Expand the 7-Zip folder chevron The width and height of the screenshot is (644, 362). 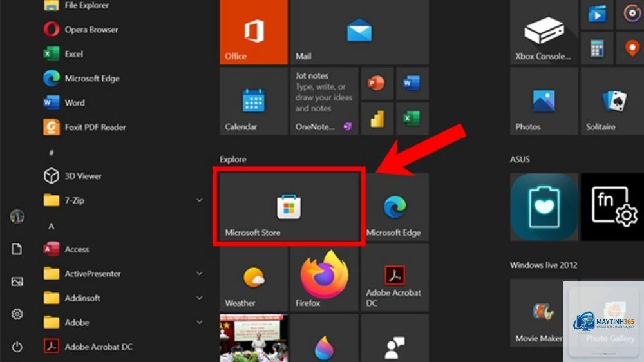coord(199,200)
